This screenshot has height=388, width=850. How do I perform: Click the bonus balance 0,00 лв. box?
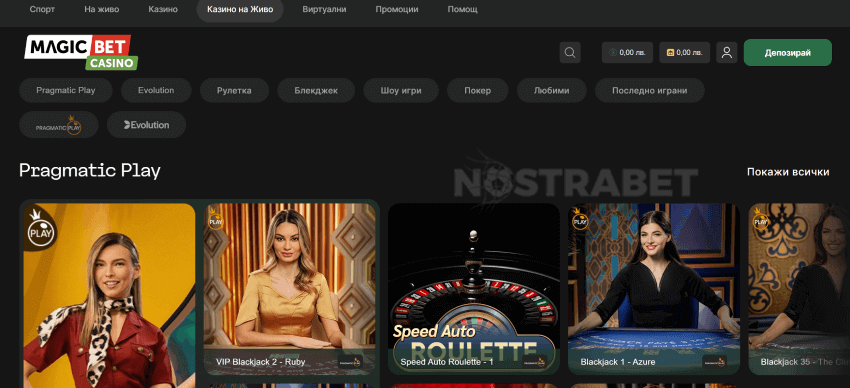click(x=685, y=53)
